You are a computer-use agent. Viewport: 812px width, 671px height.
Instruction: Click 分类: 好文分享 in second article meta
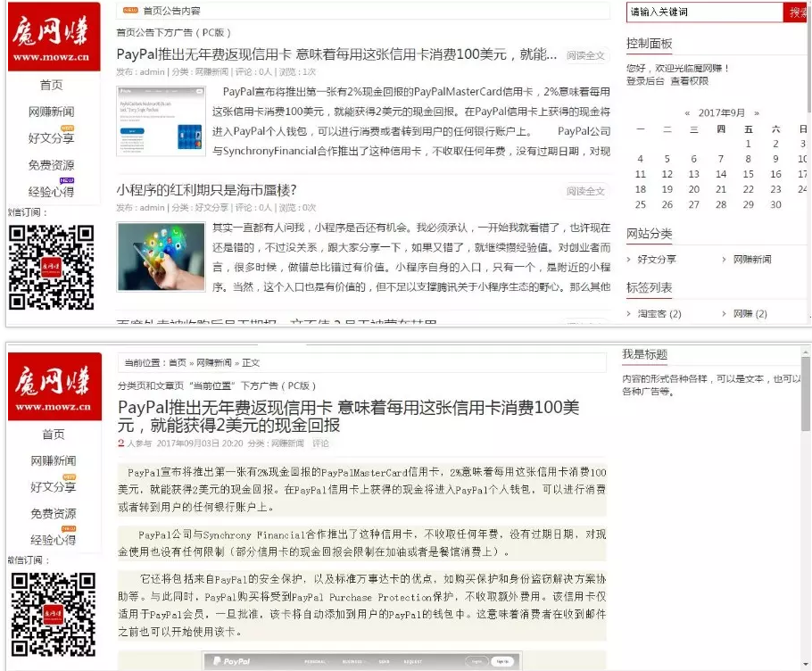point(199,208)
